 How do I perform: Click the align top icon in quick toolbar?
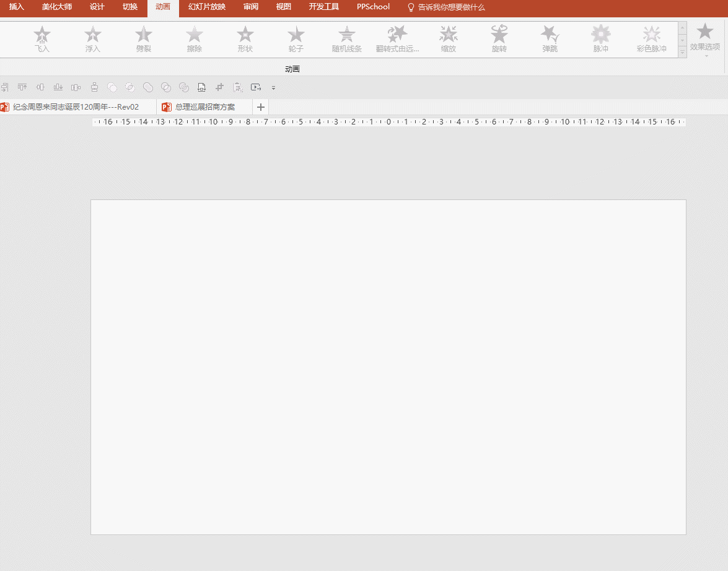[22, 87]
